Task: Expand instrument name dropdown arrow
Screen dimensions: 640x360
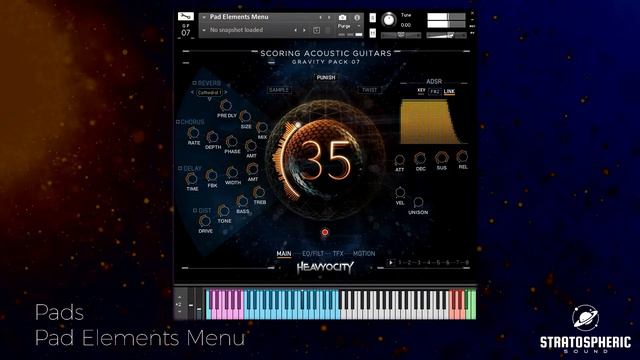Action: coord(204,17)
